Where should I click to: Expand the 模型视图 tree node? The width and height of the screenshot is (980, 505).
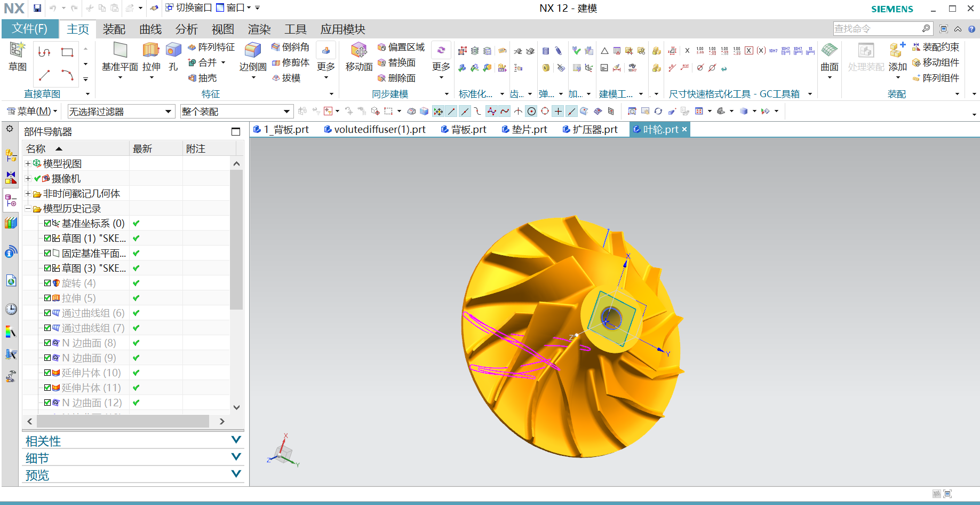point(28,163)
